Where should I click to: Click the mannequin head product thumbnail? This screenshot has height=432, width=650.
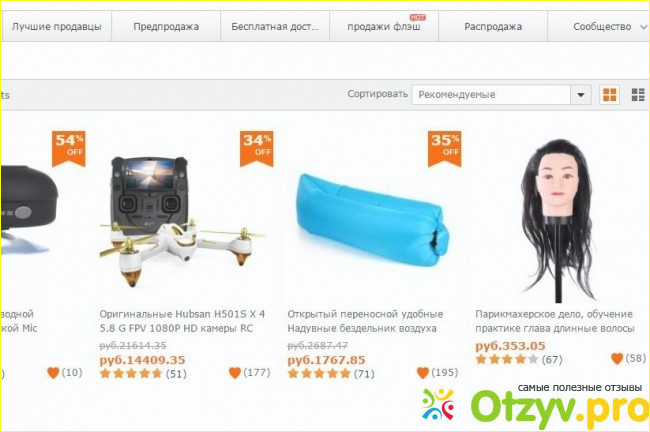557,220
